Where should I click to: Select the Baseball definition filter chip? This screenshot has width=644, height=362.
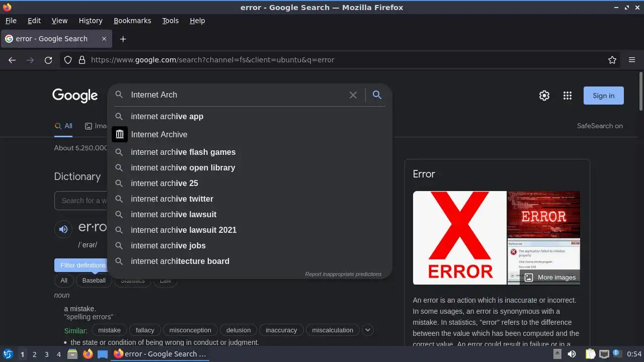94,281
